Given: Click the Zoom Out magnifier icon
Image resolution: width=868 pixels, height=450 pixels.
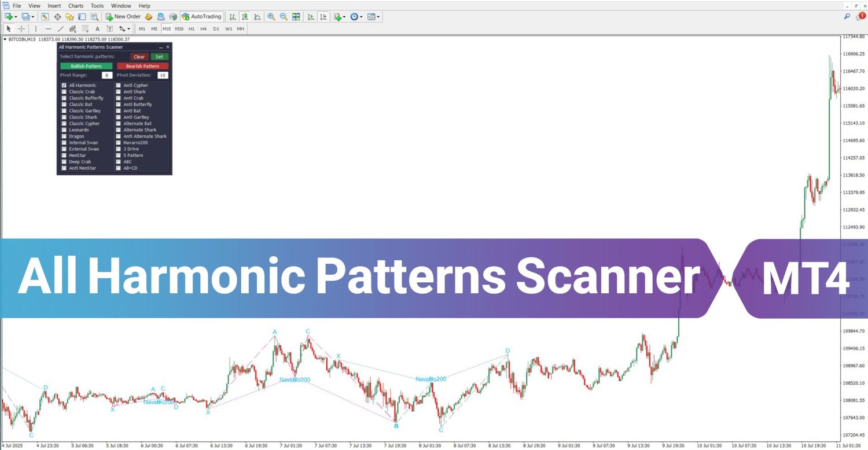Looking at the screenshot, I should [284, 17].
